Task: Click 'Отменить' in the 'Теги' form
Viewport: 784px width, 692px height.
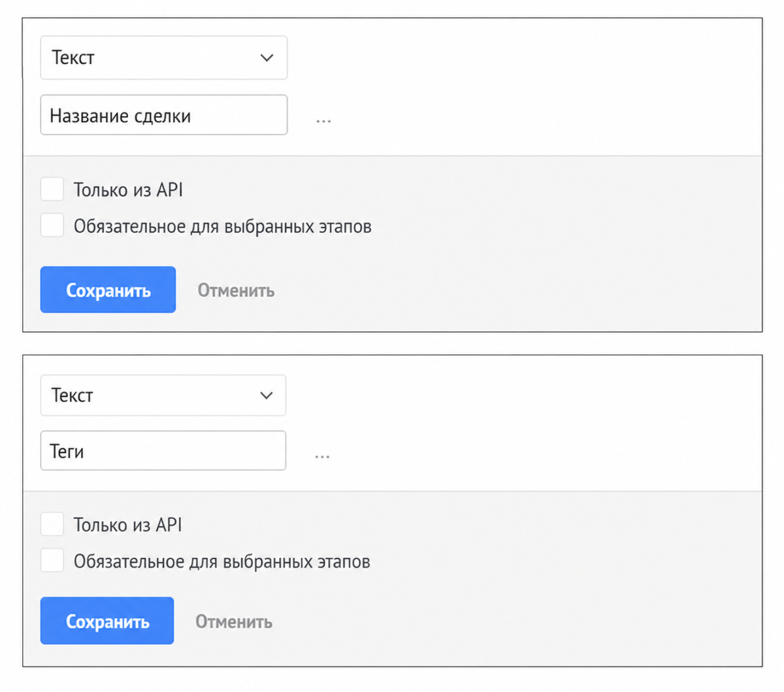Action: coord(234,621)
